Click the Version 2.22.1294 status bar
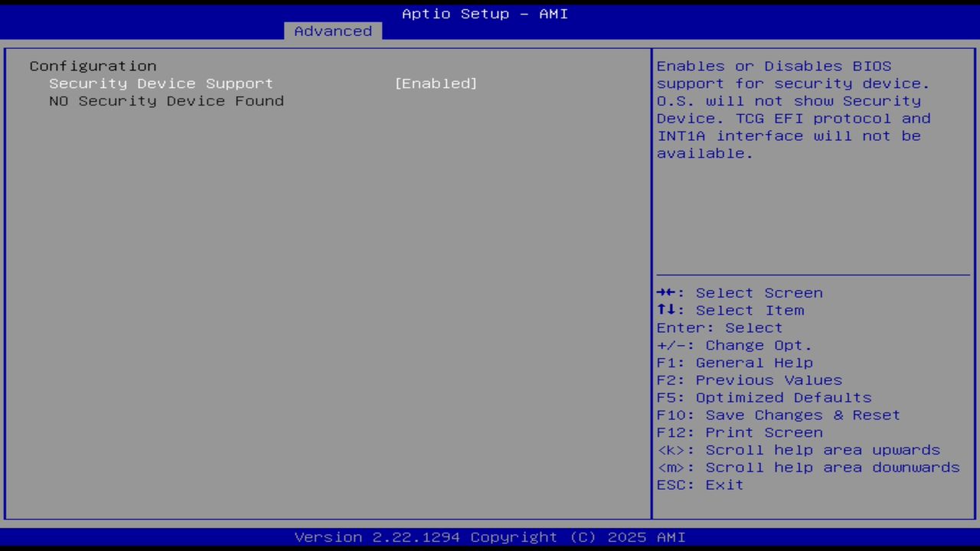The width and height of the screenshot is (980, 551). 488,536
